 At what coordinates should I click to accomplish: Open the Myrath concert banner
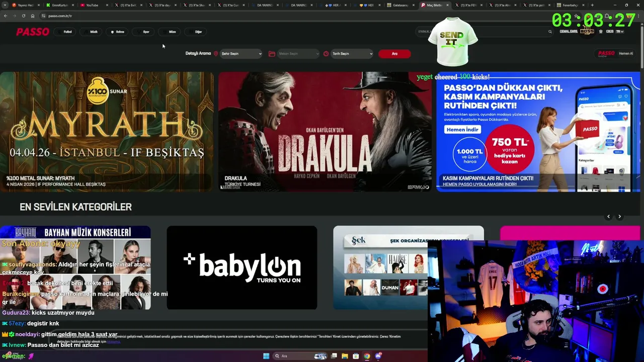click(107, 131)
